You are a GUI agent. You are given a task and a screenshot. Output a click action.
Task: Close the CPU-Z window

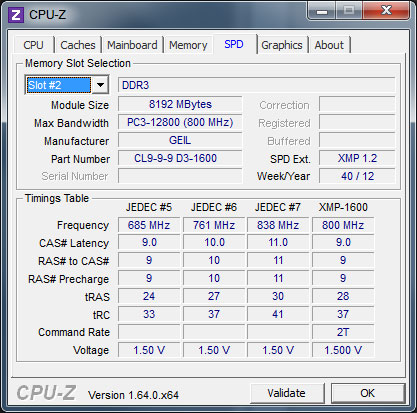386,11
